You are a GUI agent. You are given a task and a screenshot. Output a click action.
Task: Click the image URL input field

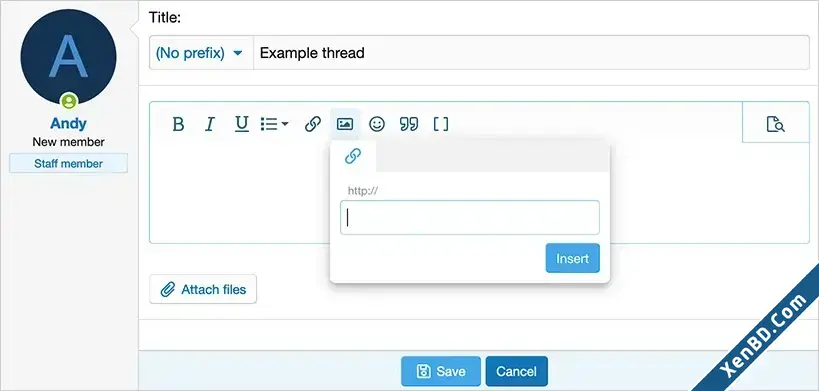[x=470, y=218]
